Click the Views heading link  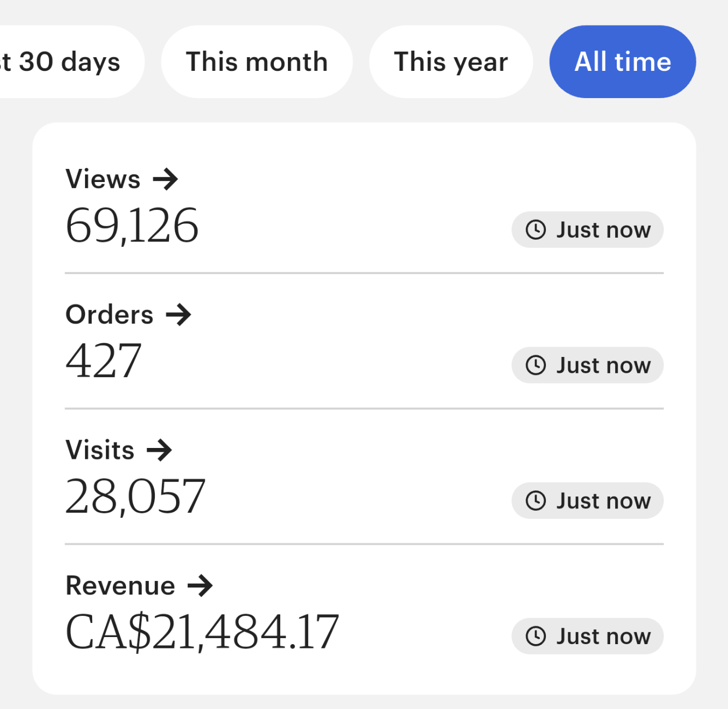(103, 179)
